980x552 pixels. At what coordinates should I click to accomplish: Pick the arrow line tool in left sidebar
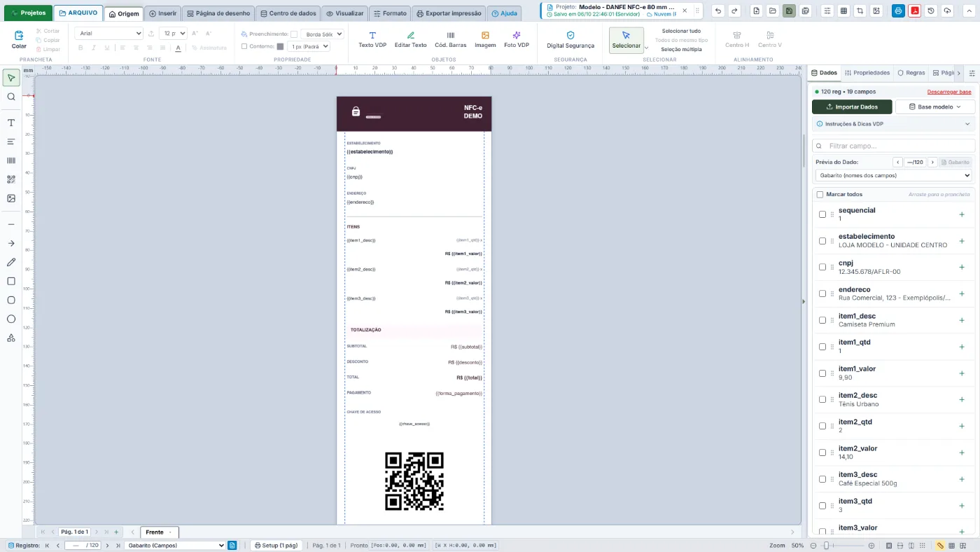(x=11, y=243)
